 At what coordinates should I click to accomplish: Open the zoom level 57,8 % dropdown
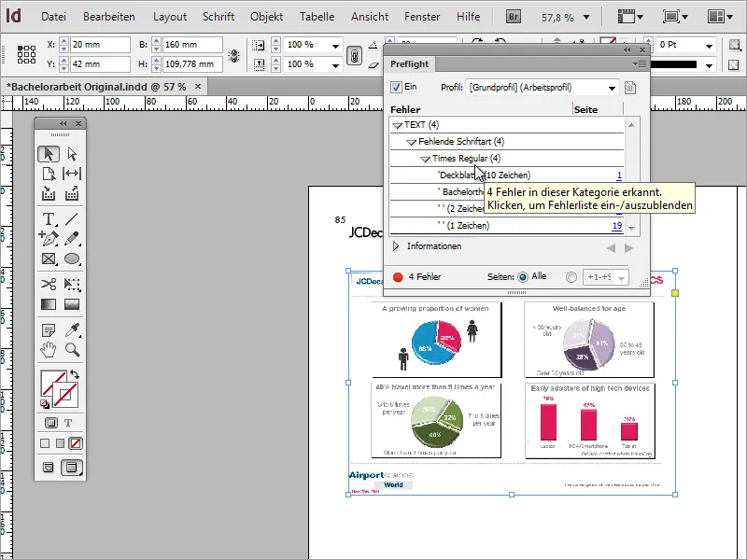586,18
